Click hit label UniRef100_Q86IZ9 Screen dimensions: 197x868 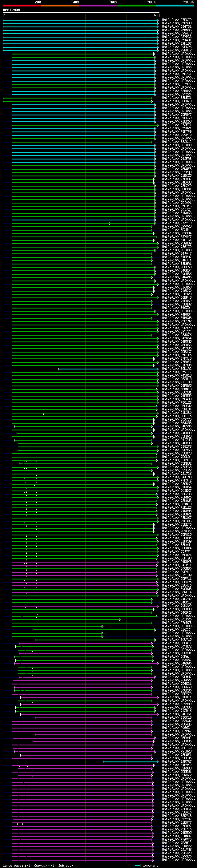click(x=177, y=247)
